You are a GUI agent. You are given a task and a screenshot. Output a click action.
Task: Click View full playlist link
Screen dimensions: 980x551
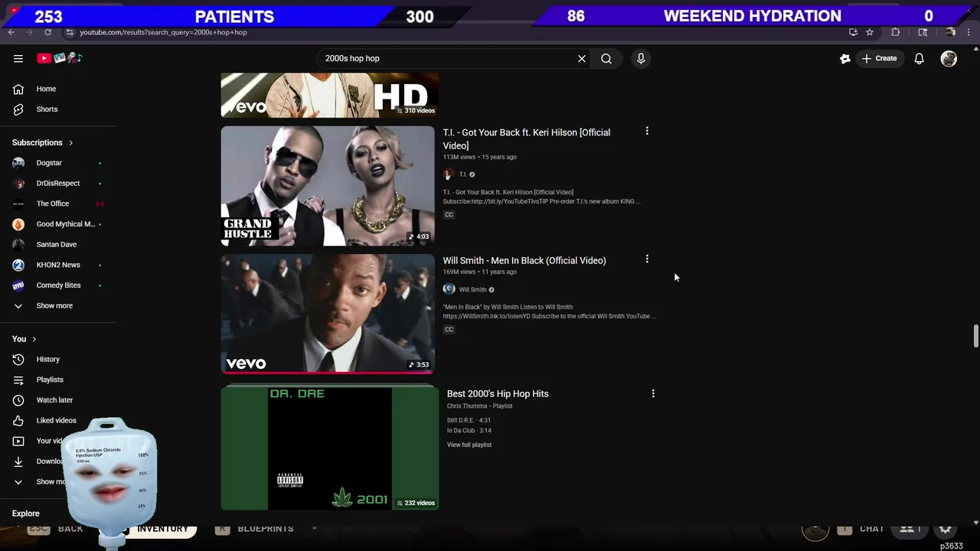point(469,445)
